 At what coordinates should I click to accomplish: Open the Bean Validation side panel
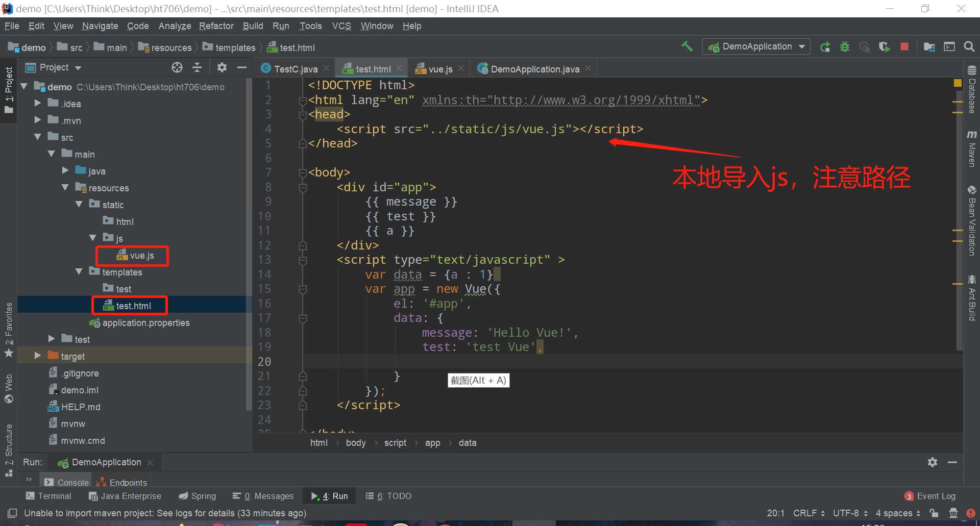pos(972,221)
